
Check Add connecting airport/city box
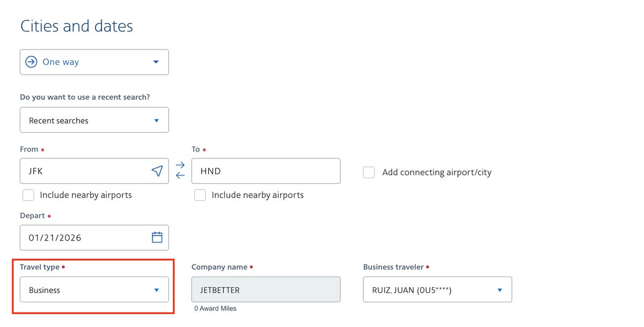tap(369, 172)
